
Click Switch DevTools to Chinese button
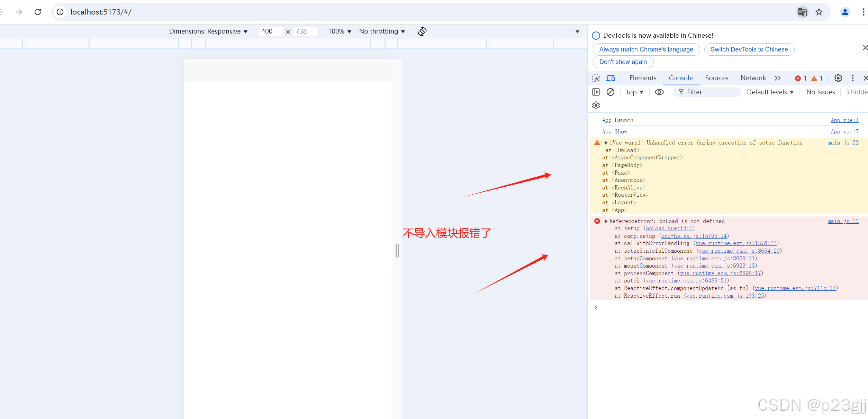749,49
